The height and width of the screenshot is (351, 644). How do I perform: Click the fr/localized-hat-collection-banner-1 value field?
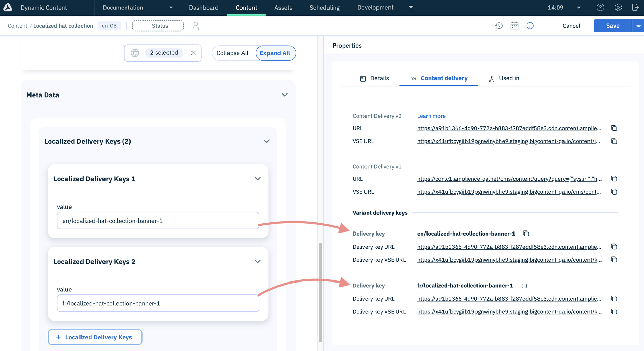point(158,303)
